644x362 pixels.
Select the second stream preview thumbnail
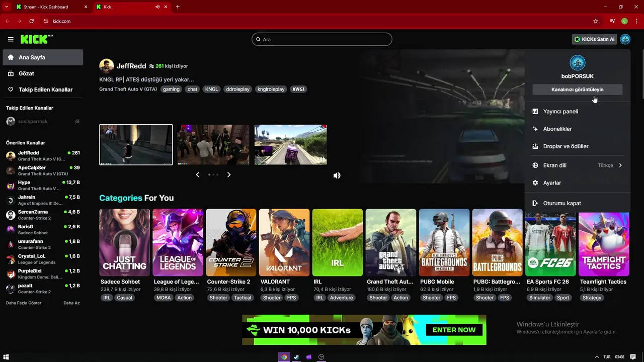coord(213,145)
